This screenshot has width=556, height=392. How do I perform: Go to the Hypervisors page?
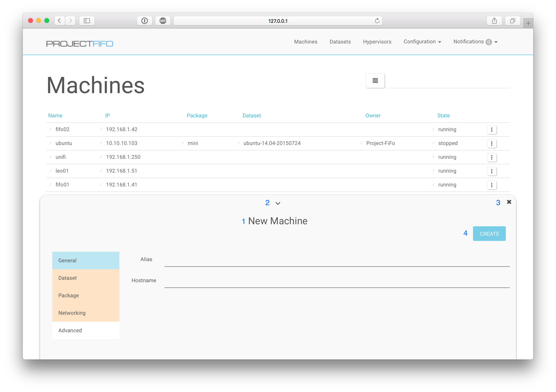(x=377, y=42)
